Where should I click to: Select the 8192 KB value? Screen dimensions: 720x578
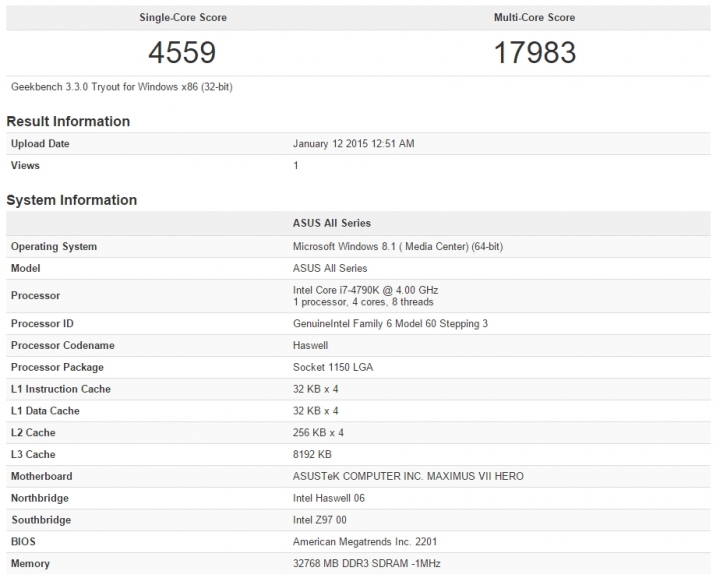[x=312, y=455]
